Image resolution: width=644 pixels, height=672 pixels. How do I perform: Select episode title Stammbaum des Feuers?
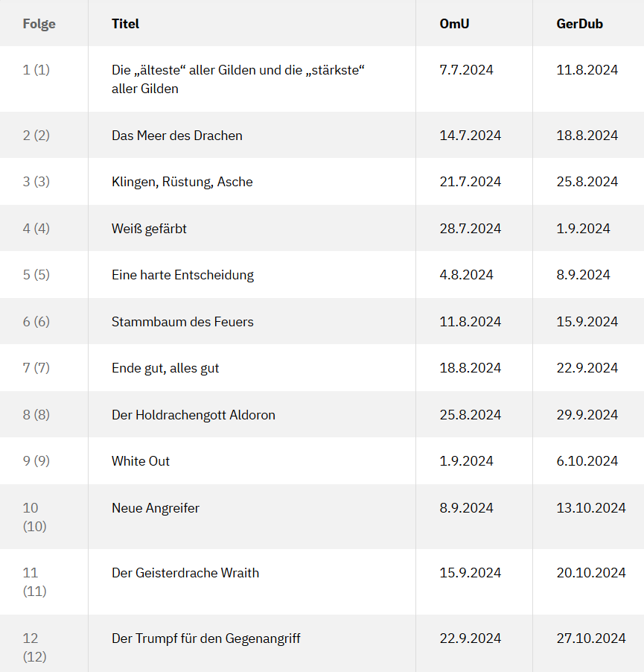pyautogui.click(x=182, y=321)
